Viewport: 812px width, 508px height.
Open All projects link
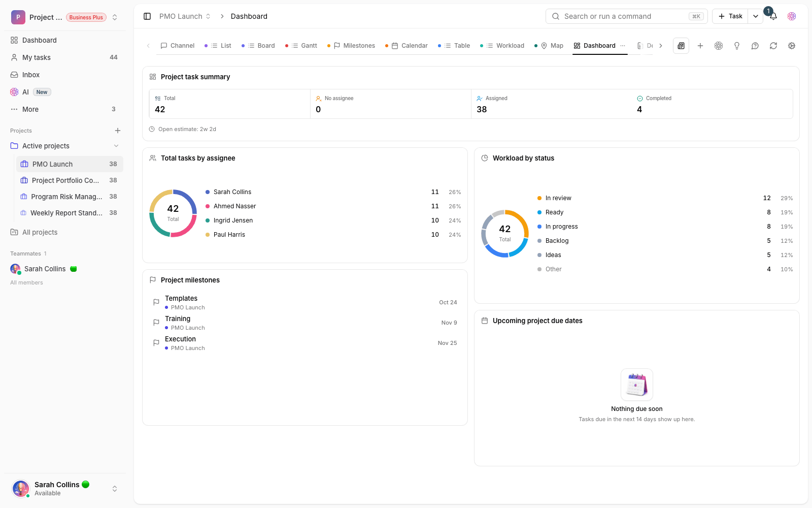[40, 232]
